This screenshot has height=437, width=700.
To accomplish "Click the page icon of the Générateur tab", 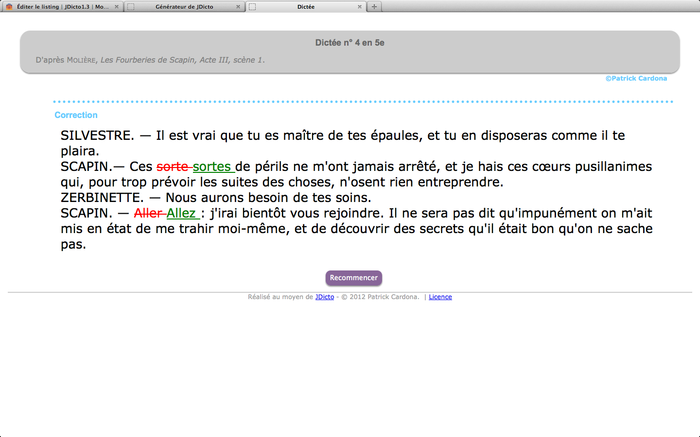I will 131,6.
